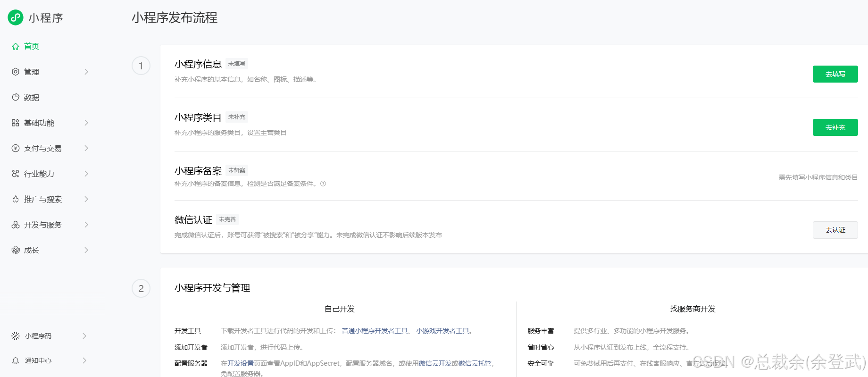The height and width of the screenshot is (377, 868).
Task: Open the 微信云开发 link
Action: [x=435, y=363]
